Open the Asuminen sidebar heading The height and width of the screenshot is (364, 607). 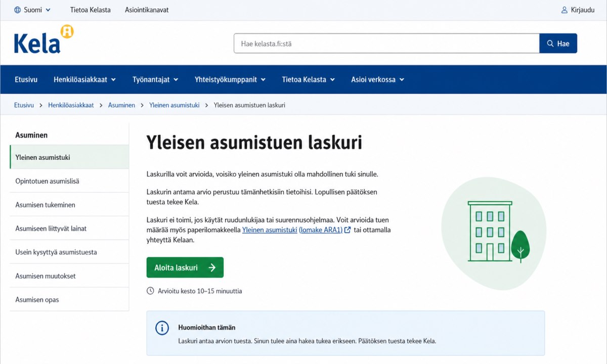pyautogui.click(x=31, y=135)
